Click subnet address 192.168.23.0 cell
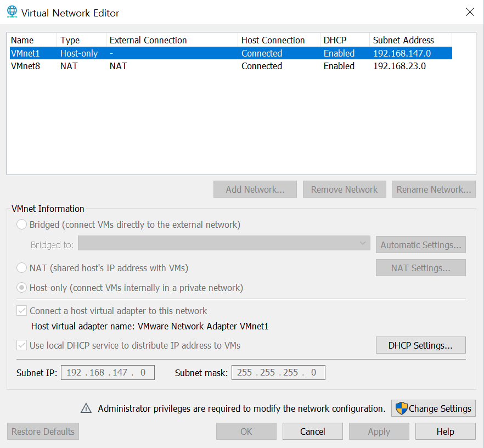 click(x=399, y=66)
